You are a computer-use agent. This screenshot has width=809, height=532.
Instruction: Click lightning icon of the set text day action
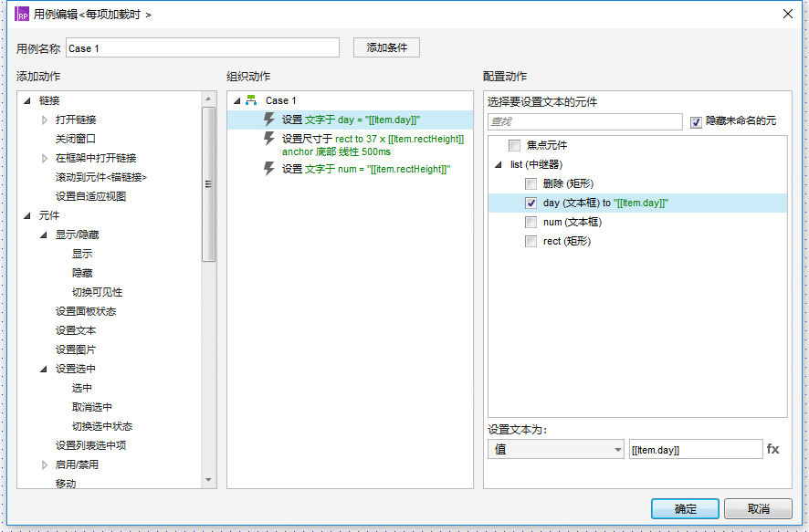pyautogui.click(x=268, y=120)
